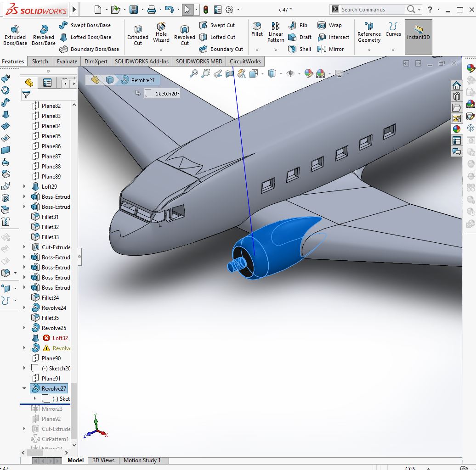Click the Draft tool
The image size is (476, 470).
(x=300, y=37)
